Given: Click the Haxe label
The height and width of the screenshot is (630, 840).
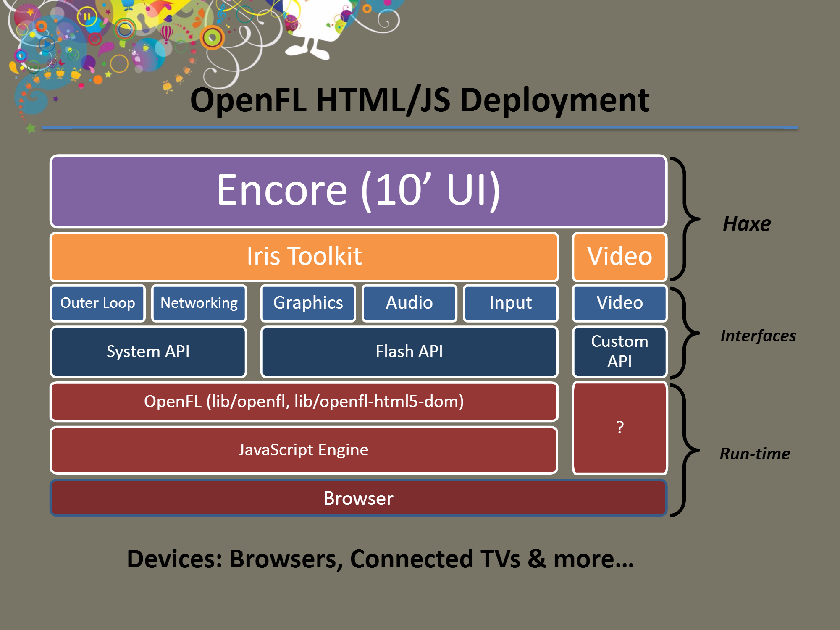Looking at the screenshot, I should click(x=747, y=224).
